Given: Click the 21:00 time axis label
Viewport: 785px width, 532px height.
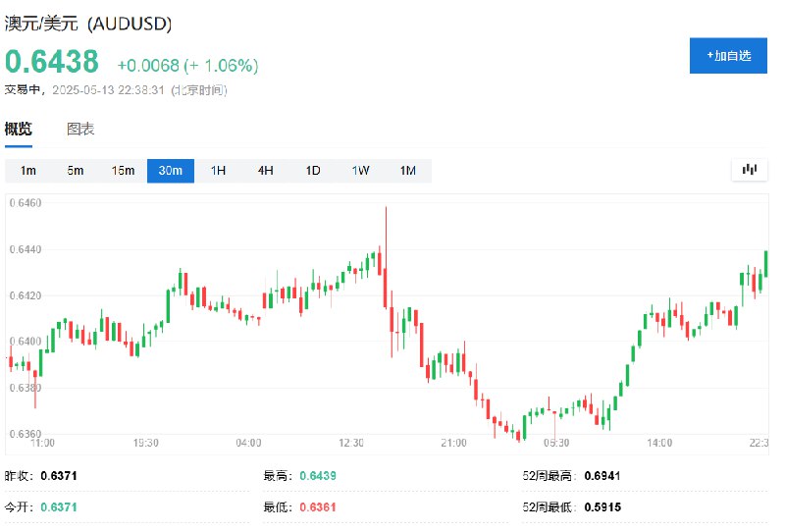Looking at the screenshot, I should [453, 443].
